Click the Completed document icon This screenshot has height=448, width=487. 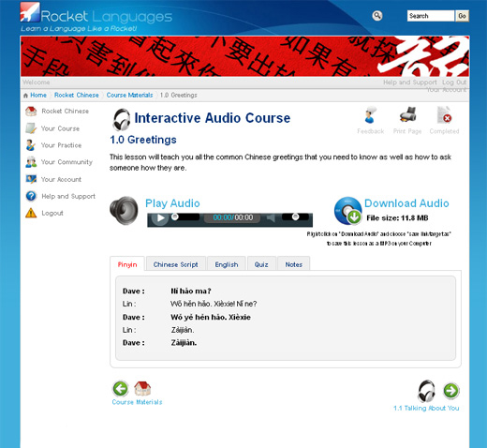point(444,115)
